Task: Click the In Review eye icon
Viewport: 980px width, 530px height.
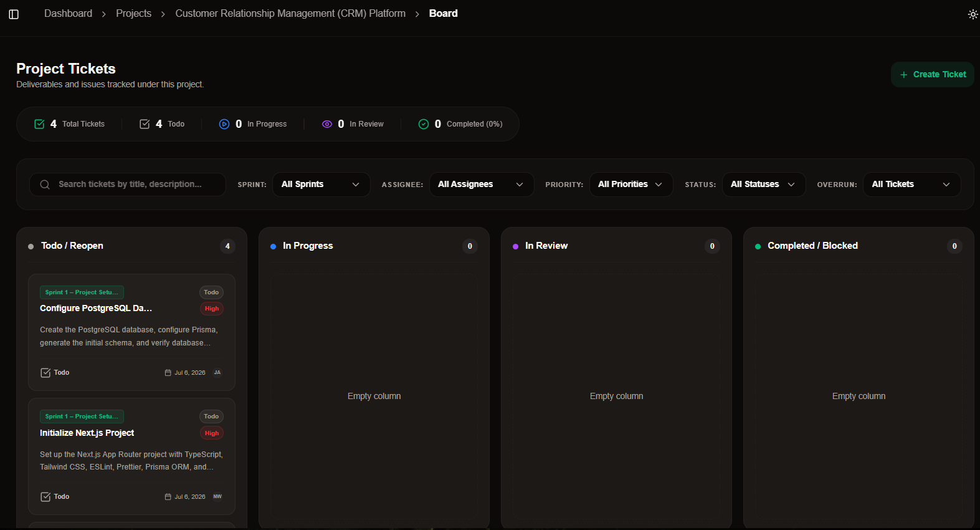Action: click(327, 124)
